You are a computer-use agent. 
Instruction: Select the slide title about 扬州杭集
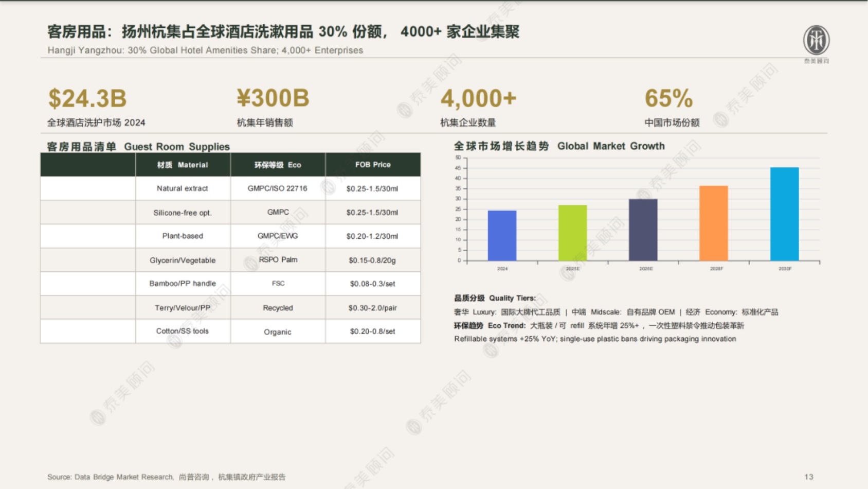click(x=283, y=31)
